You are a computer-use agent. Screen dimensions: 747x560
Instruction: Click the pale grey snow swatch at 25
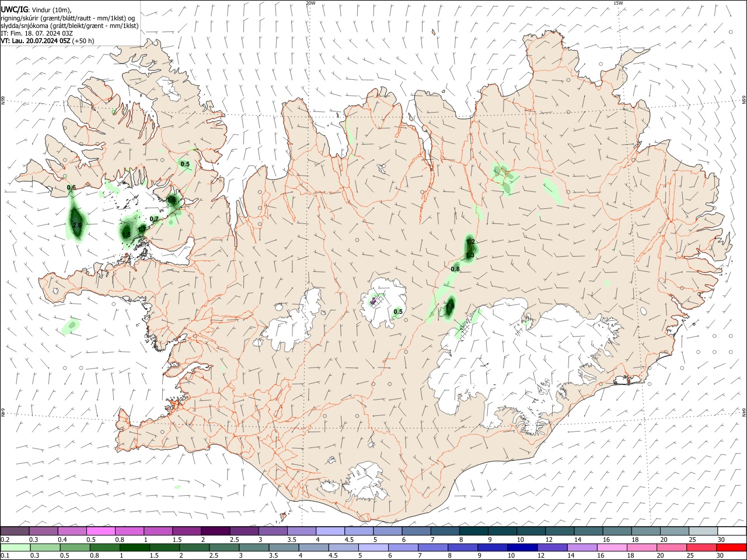tap(703, 531)
